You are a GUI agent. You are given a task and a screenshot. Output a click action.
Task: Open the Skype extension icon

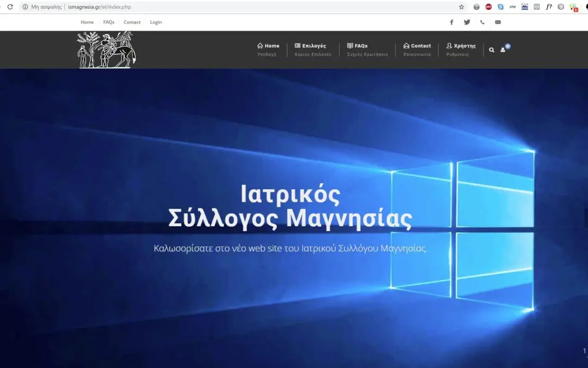(500, 7)
